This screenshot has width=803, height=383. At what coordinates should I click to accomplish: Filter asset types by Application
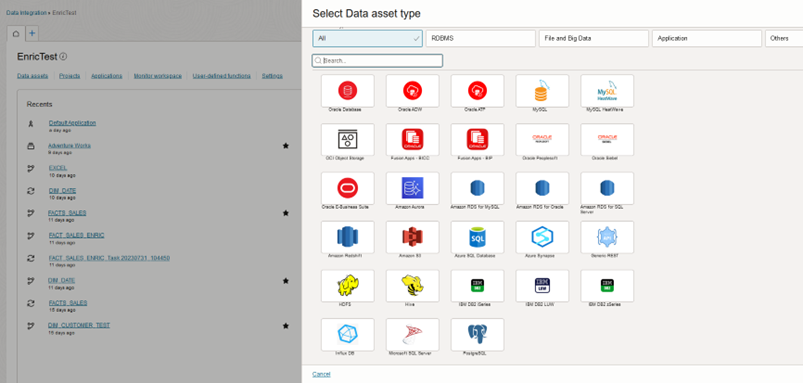pyautogui.click(x=707, y=38)
